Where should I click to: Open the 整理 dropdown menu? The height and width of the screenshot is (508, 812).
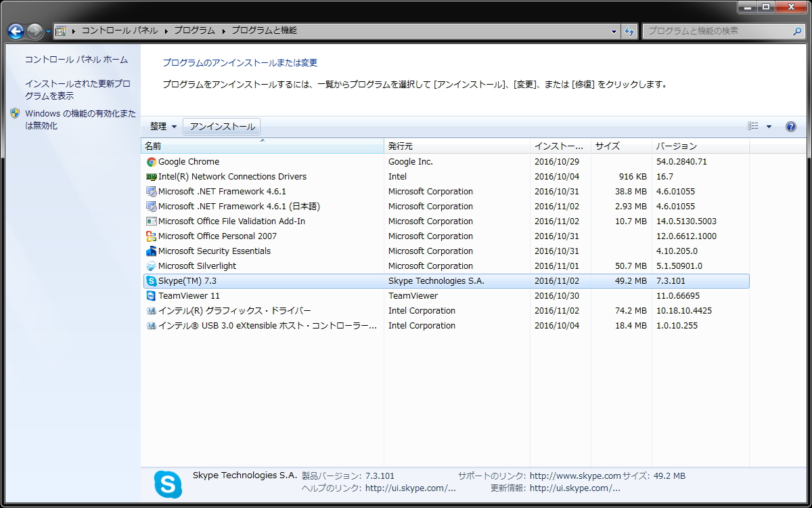(163, 127)
